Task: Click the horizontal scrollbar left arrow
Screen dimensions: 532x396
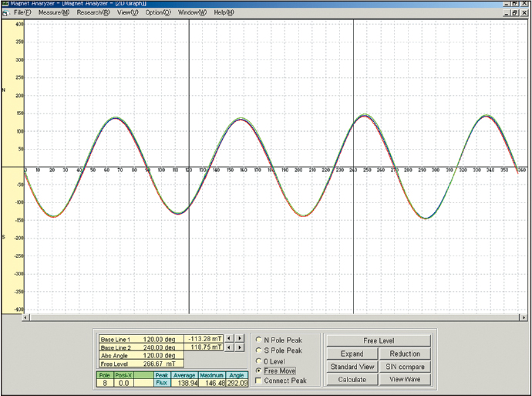Action: [x=25, y=317]
